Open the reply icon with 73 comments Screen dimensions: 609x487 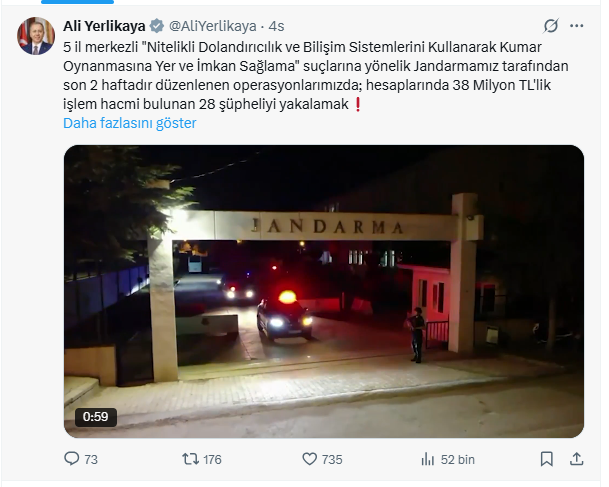72,459
